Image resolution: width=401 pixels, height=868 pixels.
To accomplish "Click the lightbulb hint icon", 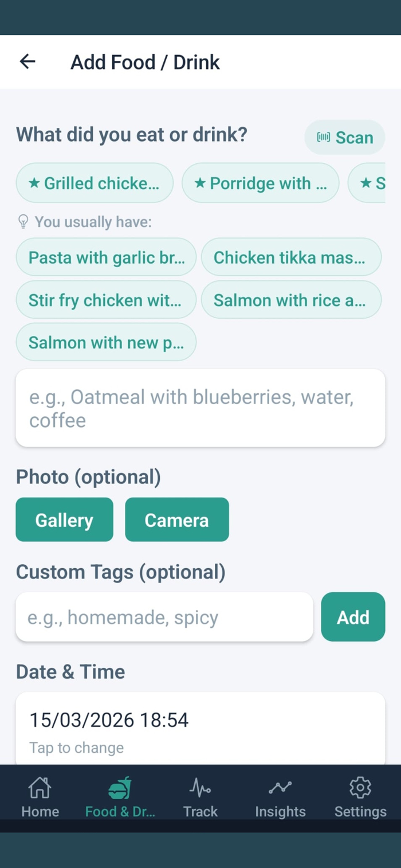I will pyautogui.click(x=23, y=222).
